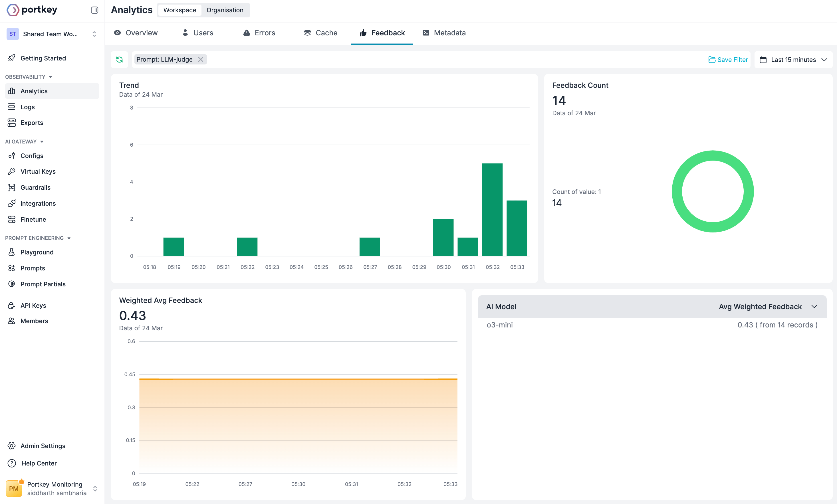Screen dimensions: 837x504
Task: Select the Workspace toggle option
Action: pyautogui.click(x=180, y=10)
